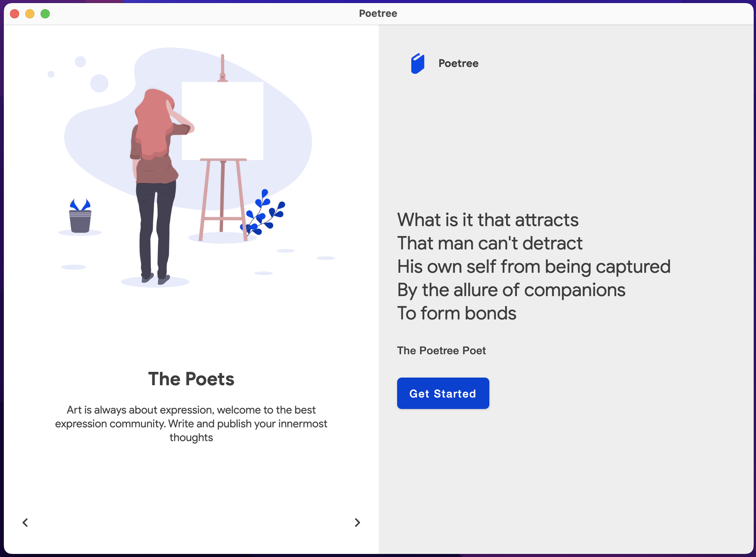The image size is (756, 557).
Task: Click the small potted plant illustration
Action: click(80, 218)
